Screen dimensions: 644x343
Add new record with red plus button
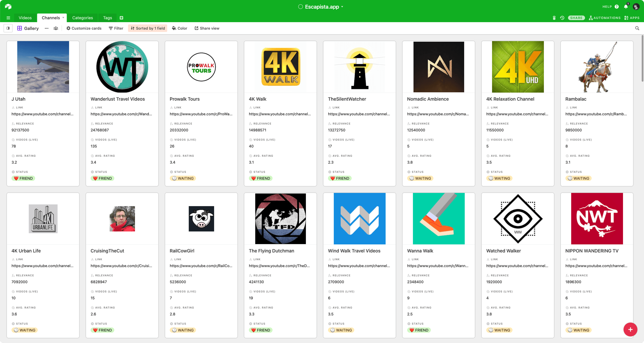tap(630, 329)
